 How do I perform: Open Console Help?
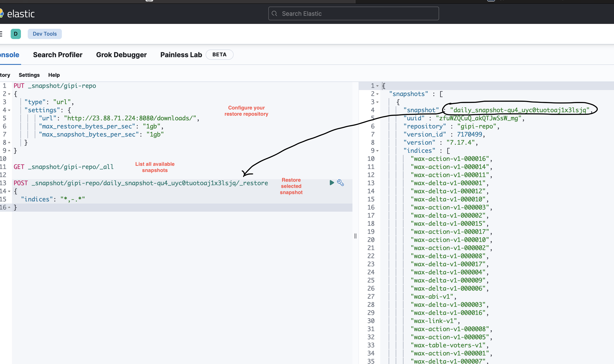(x=54, y=75)
